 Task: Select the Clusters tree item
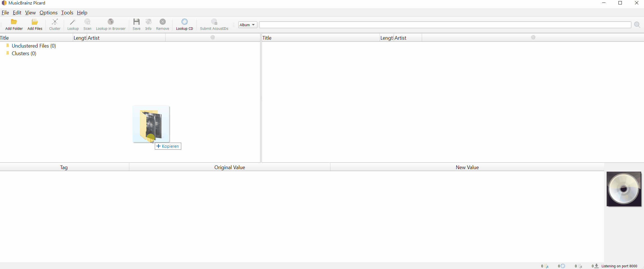coord(24,53)
